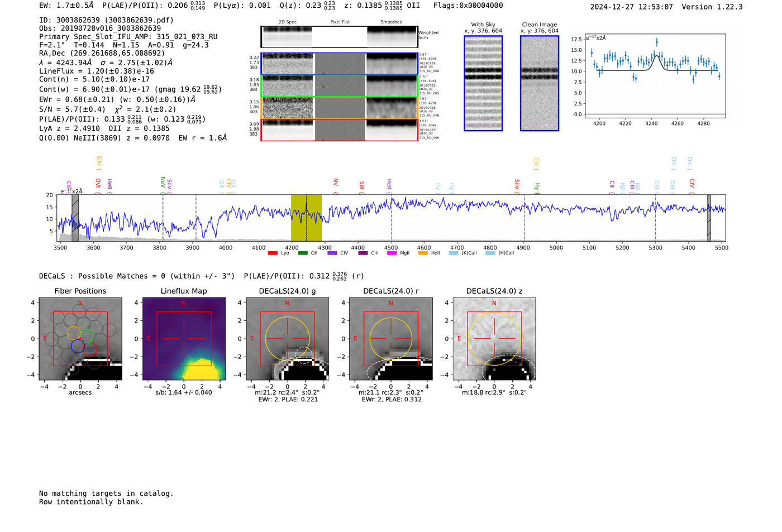Image resolution: width=782 pixels, height=532 pixels.
Task: Open the DECaLS g-band cutout
Action: (x=287, y=338)
